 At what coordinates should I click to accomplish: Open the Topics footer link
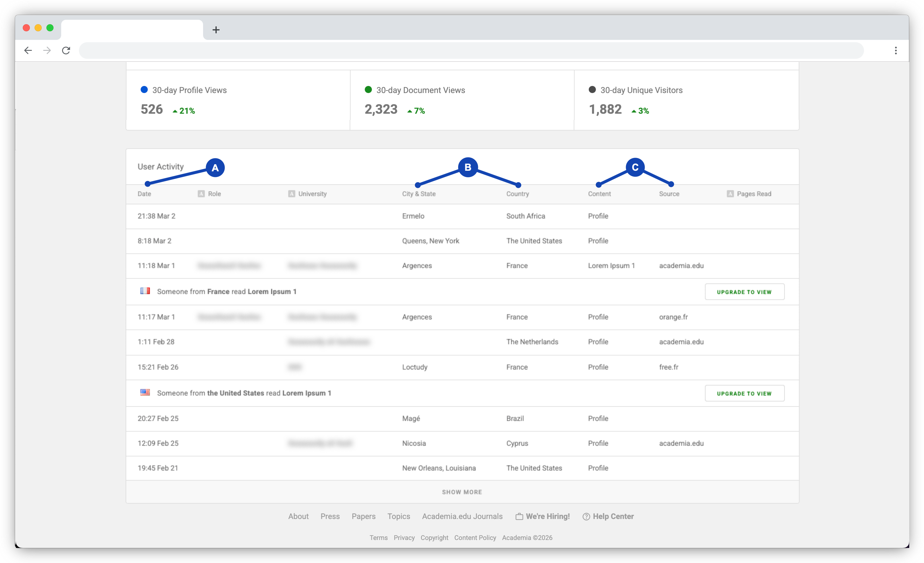coord(399,517)
